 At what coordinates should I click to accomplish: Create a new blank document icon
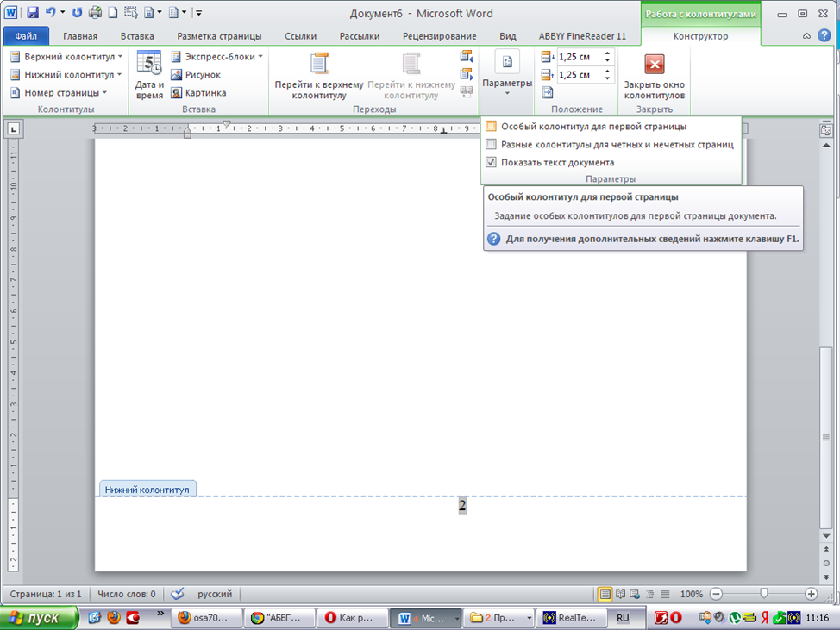(112, 12)
